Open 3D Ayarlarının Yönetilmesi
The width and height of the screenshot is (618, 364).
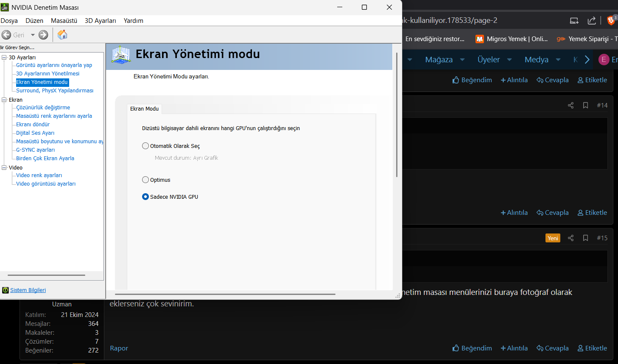(48, 74)
